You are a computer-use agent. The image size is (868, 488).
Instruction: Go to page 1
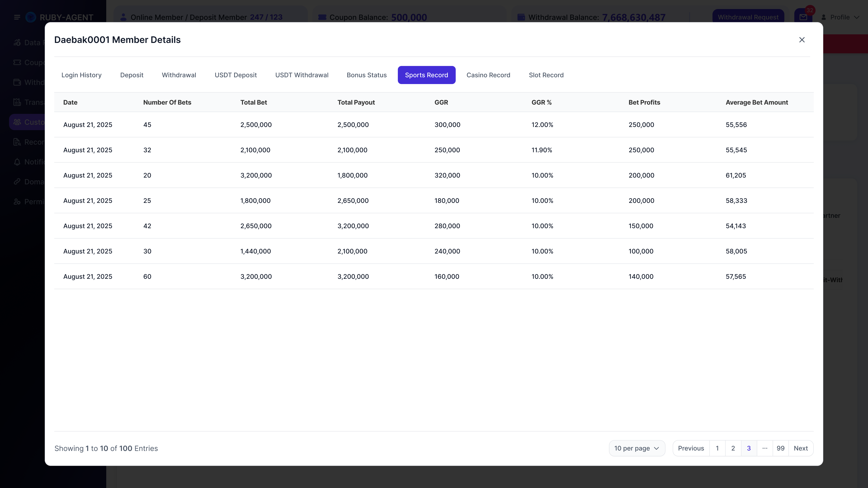[x=717, y=448]
